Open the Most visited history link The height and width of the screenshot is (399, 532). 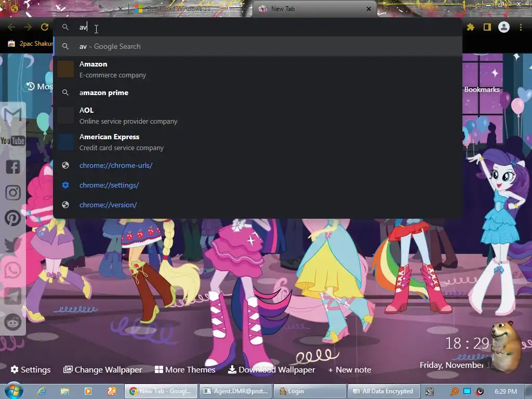[x=39, y=87]
